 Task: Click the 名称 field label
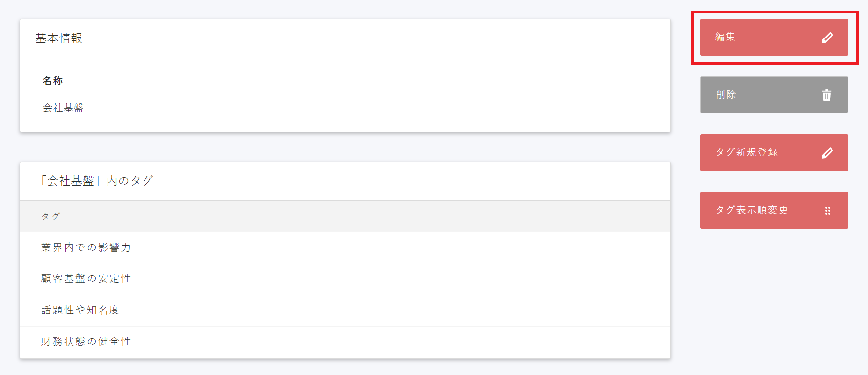[x=53, y=81]
